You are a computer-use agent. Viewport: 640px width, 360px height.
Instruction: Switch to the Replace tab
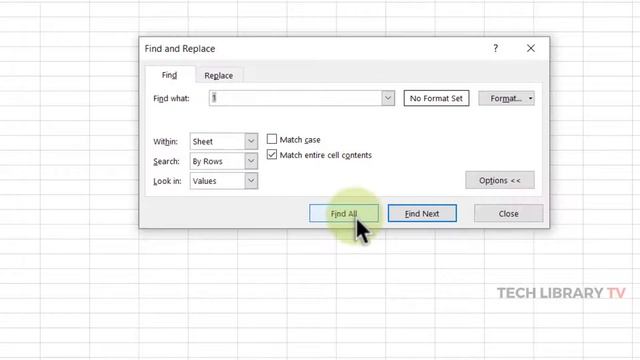coord(219,76)
